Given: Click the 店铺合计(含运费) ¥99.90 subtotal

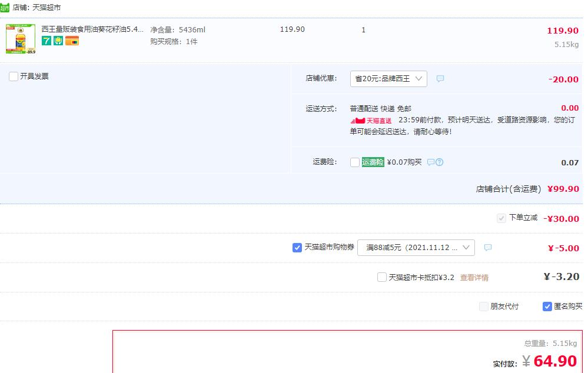Looking at the screenshot, I should point(527,189).
